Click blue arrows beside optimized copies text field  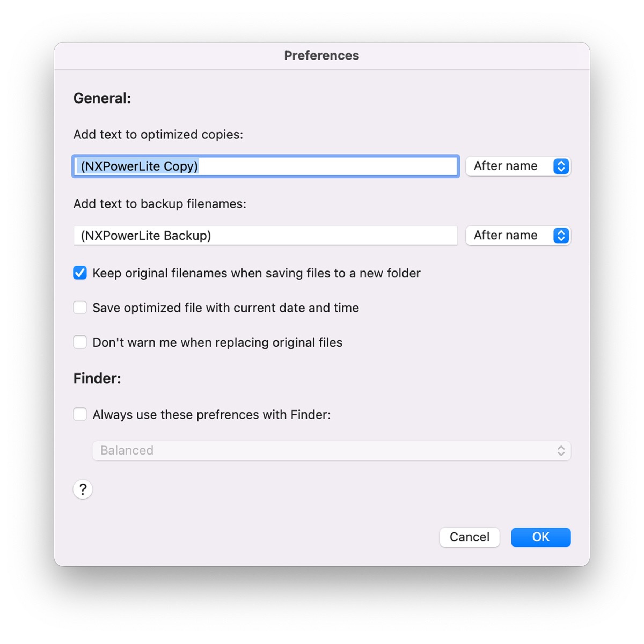[561, 166]
